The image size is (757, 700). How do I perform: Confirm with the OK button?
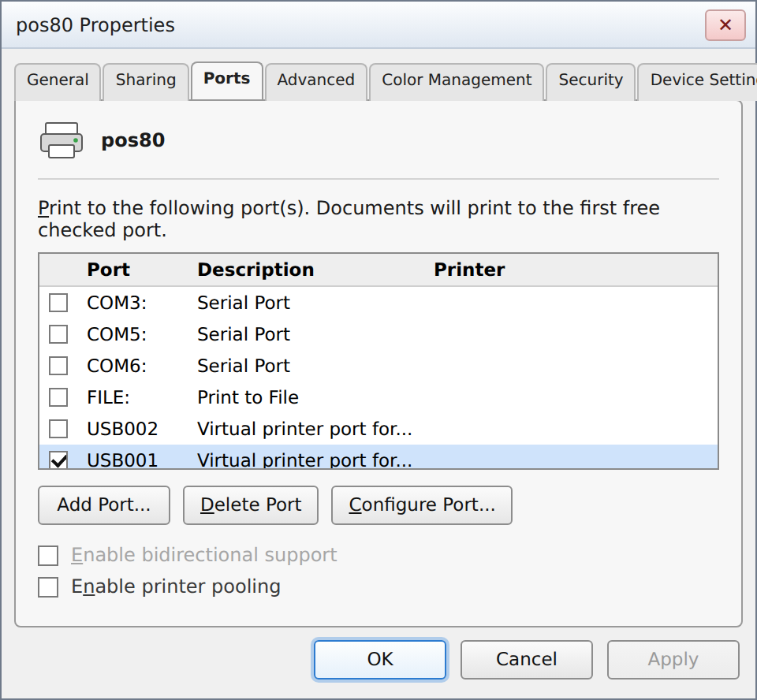[380, 660]
